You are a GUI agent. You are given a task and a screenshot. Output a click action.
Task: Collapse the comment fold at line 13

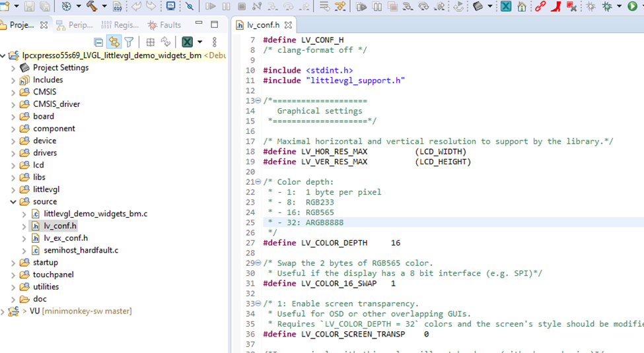coord(258,101)
